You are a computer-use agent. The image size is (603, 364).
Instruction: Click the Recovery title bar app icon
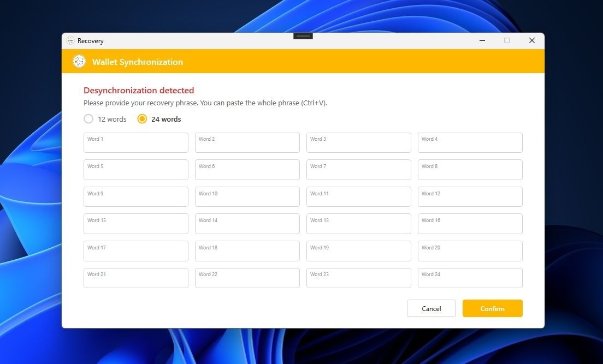[70, 40]
